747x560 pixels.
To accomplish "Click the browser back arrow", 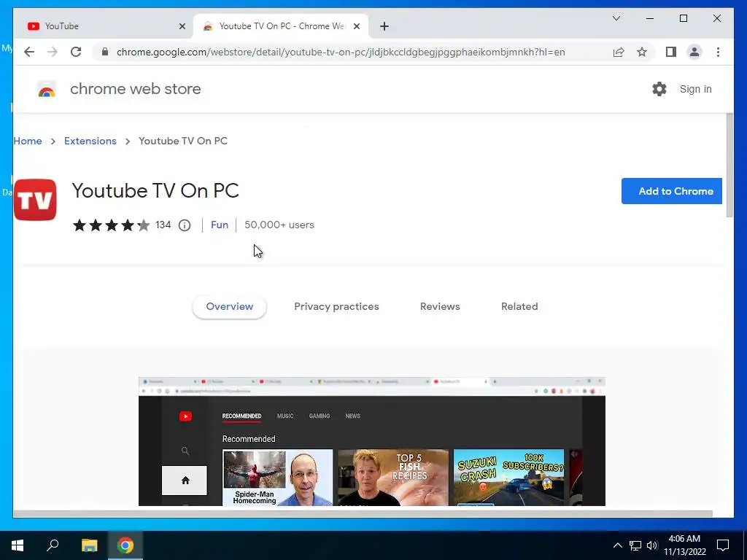I will [x=29, y=52].
